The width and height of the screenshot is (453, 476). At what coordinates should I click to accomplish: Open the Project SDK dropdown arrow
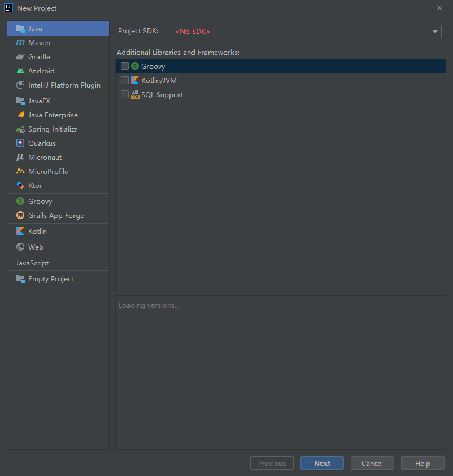coord(435,32)
